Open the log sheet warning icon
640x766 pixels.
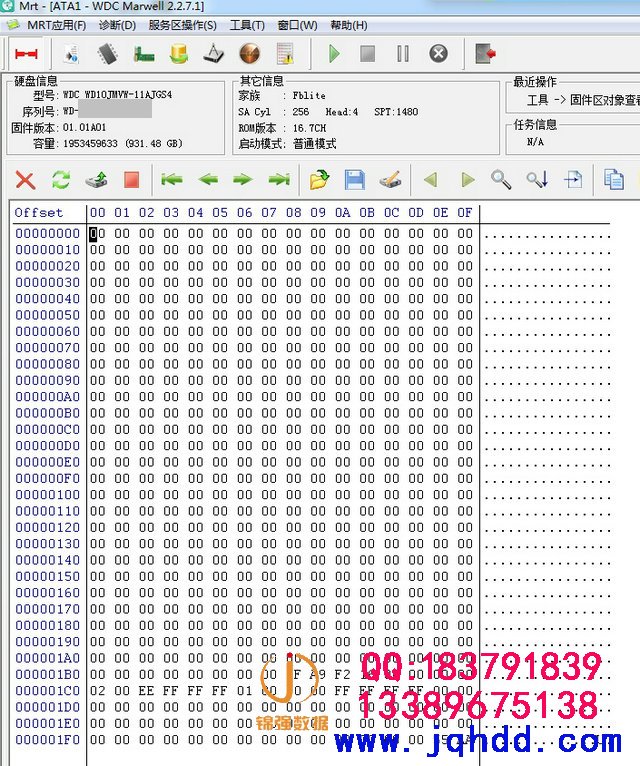tap(285, 54)
